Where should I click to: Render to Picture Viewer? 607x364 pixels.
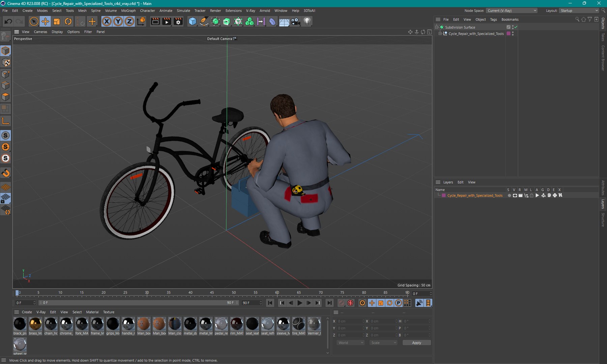tap(167, 21)
